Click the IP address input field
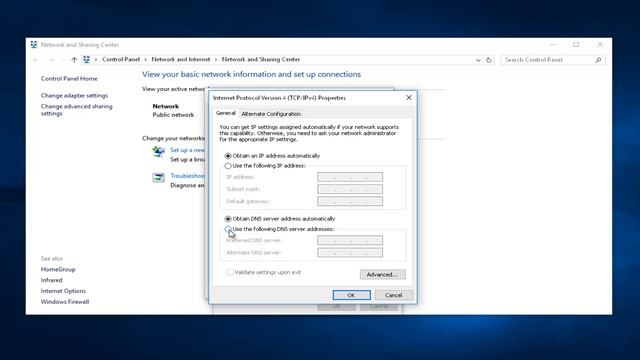This screenshot has height=360, width=640. 350,177
